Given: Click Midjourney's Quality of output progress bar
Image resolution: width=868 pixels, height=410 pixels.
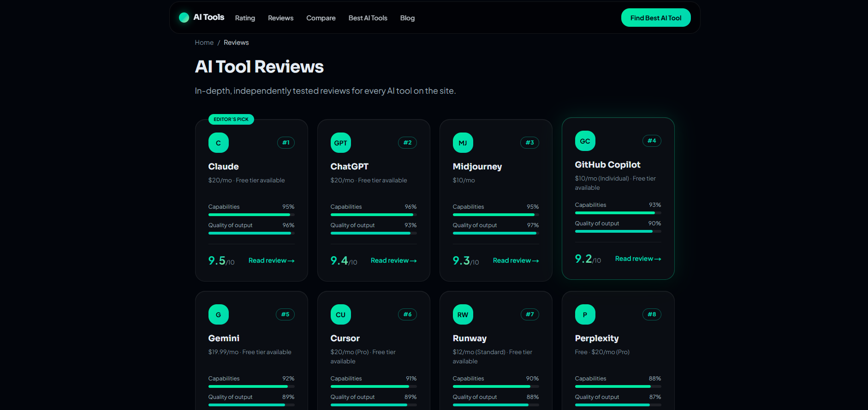Looking at the screenshot, I should tap(496, 233).
